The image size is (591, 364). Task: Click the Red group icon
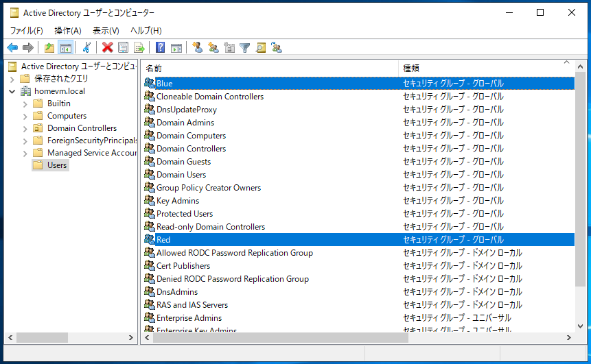tap(150, 239)
